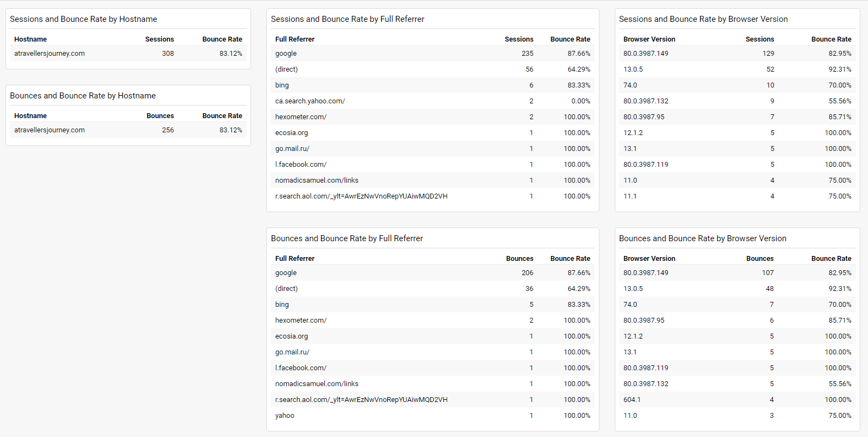Viewport: 868px width, 437px height.
Task: Click the ca.search.yahoo.com/ referrer row
Action: coord(433,101)
